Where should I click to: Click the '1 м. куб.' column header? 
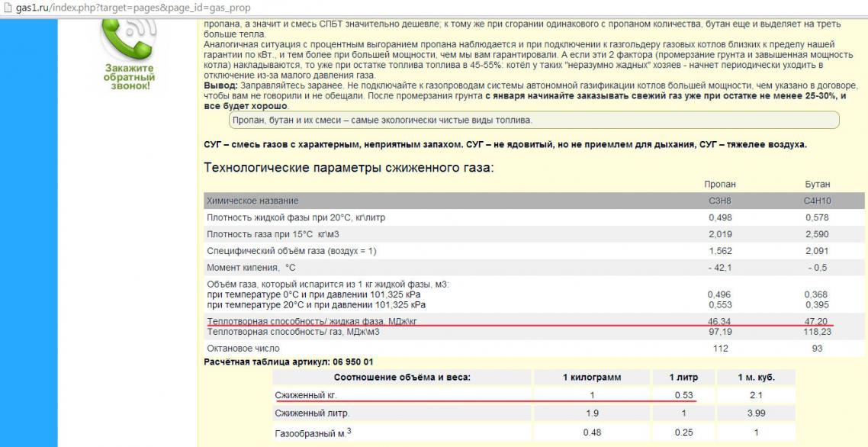coord(756,378)
